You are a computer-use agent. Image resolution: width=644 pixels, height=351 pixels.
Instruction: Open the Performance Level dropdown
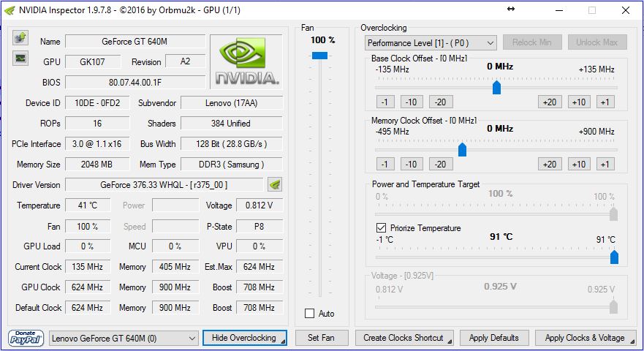(x=431, y=42)
